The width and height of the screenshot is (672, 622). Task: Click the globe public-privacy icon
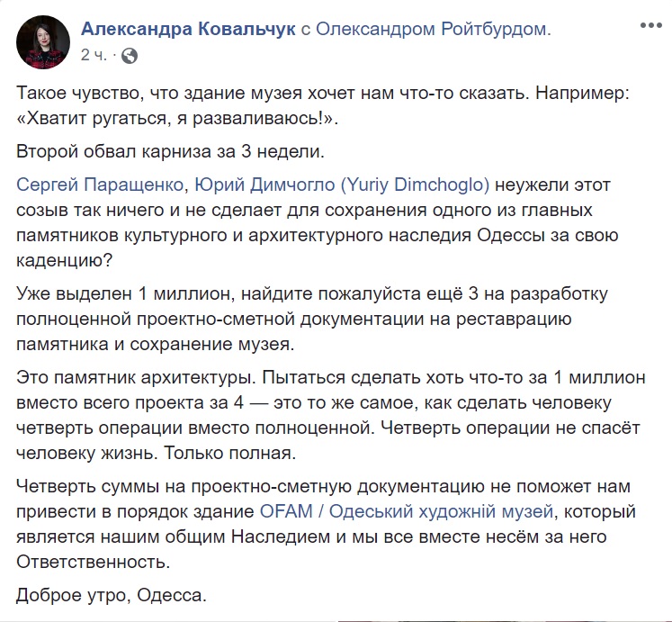click(x=130, y=56)
